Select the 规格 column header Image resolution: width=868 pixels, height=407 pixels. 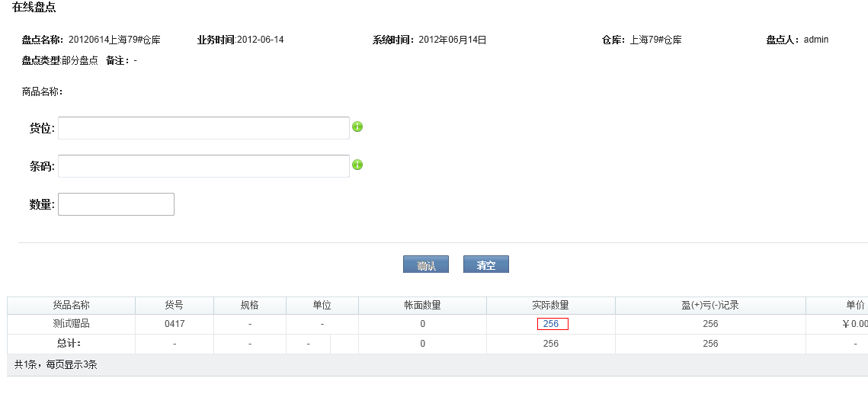[x=250, y=305]
